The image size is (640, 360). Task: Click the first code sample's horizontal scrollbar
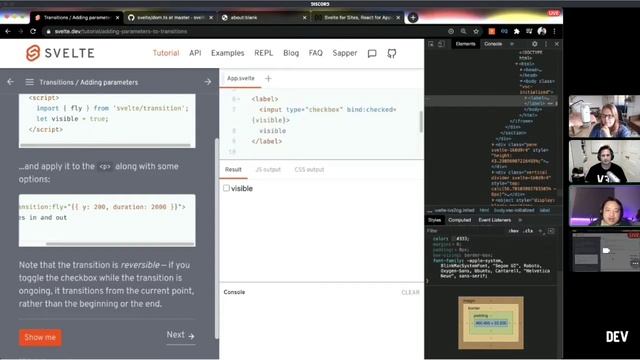105,145
